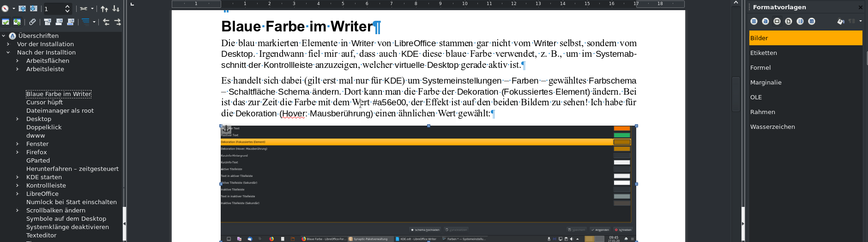The image size is (868, 242).
Task: Expand the Arbeitsleiste heading
Action: pos(17,69)
